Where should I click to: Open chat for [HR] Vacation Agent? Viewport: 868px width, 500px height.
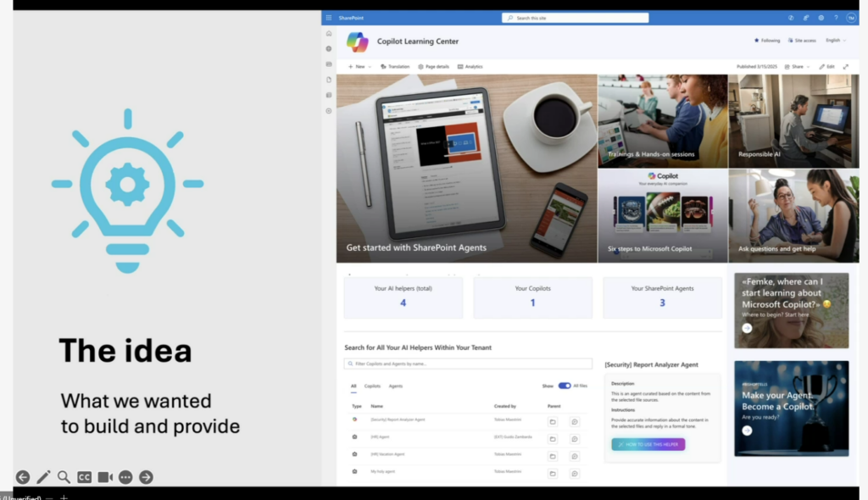pyautogui.click(x=575, y=456)
